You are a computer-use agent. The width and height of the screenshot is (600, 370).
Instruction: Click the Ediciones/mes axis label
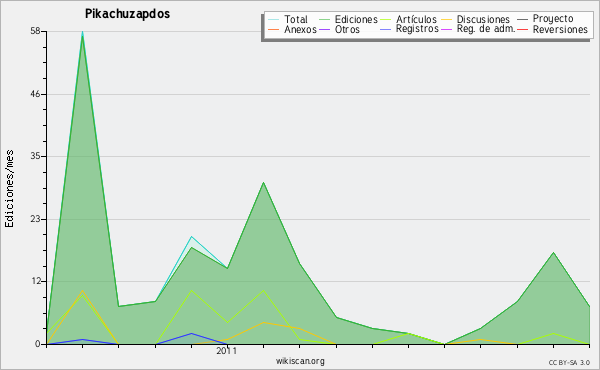(9, 189)
